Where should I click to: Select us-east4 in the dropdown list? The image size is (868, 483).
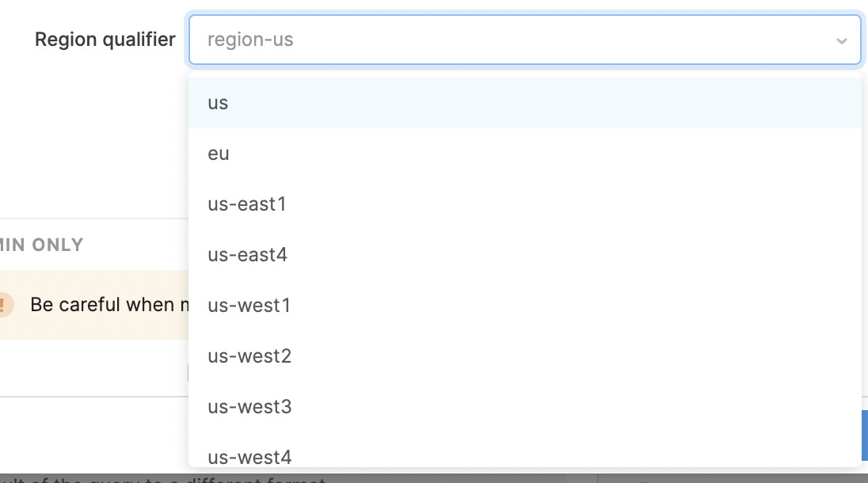[x=525, y=255]
